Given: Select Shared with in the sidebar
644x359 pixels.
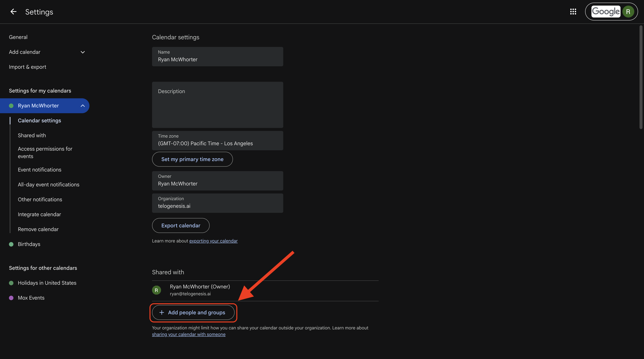Looking at the screenshot, I should [32, 135].
